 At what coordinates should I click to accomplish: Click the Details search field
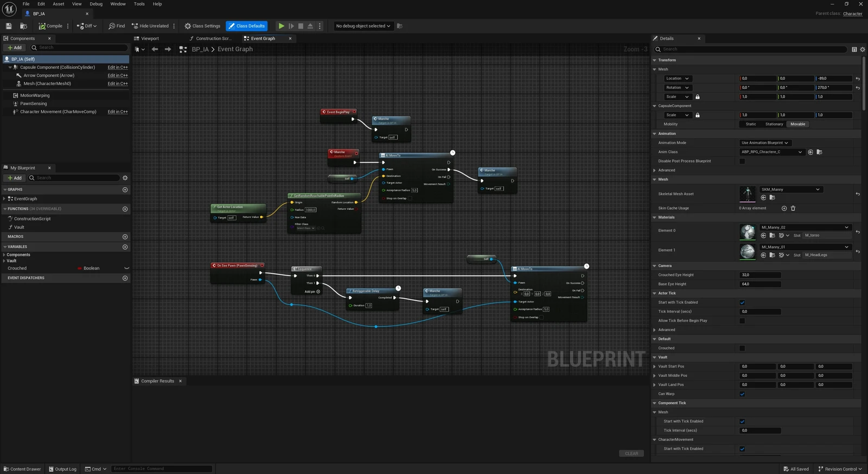pyautogui.click(x=751, y=49)
